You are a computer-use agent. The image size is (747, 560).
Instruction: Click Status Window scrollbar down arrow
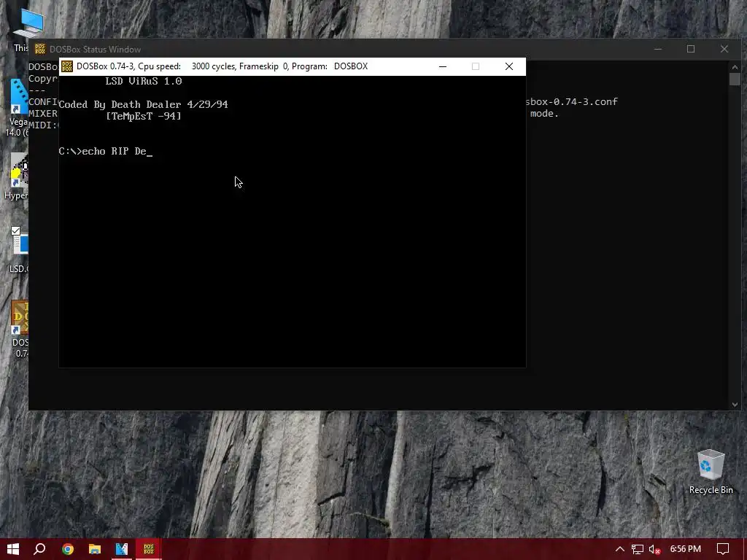(x=735, y=404)
